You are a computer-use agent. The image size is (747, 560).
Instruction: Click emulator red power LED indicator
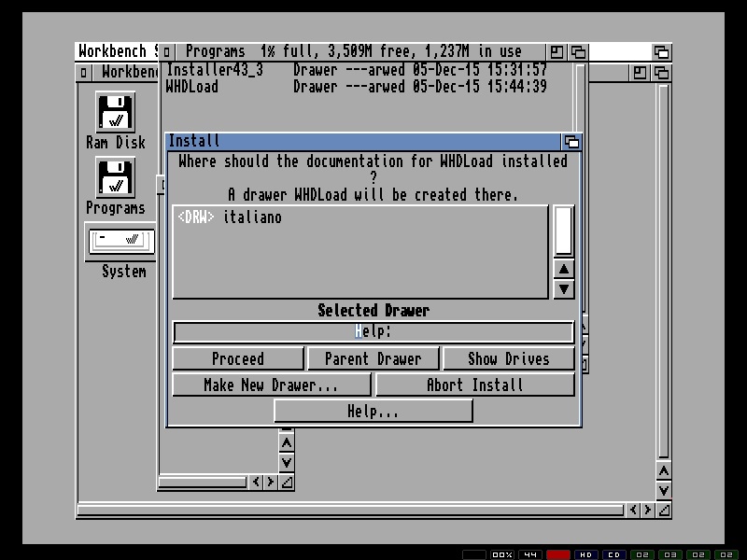click(x=557, y=554)
